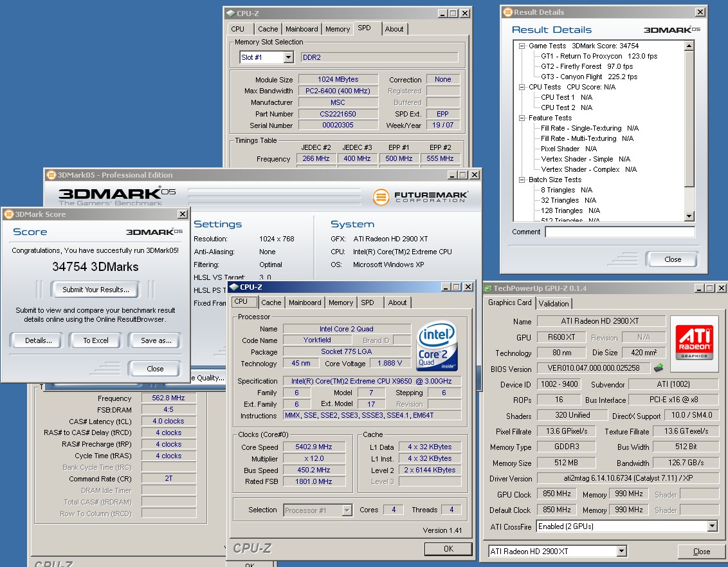
Task: Click the Result Details scrollbar down arrow
Action: pos(689,216)
